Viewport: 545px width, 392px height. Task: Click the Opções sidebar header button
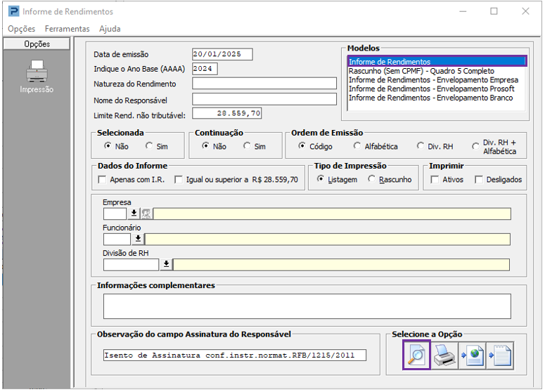[x=37, y=44]
